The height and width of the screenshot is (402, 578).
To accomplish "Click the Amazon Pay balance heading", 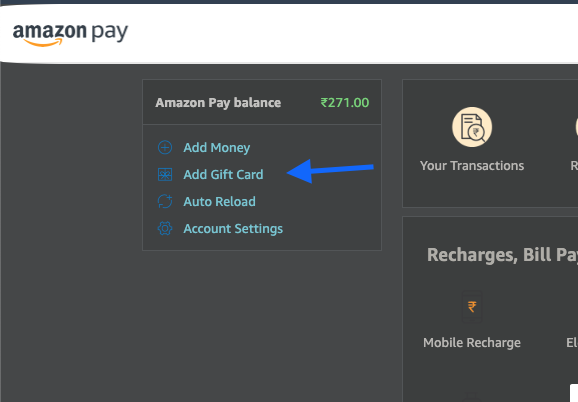I will pyautogui.click(x=218, y=103).
